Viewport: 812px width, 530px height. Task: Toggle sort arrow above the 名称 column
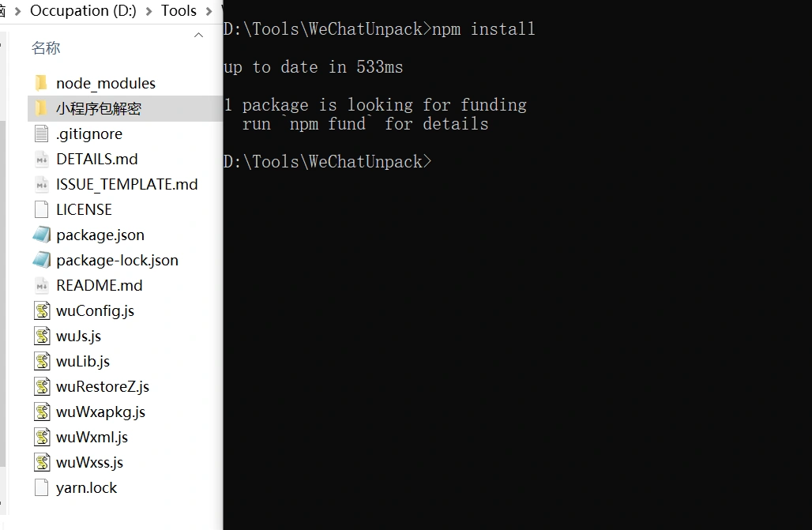click(x=198, y=35)
